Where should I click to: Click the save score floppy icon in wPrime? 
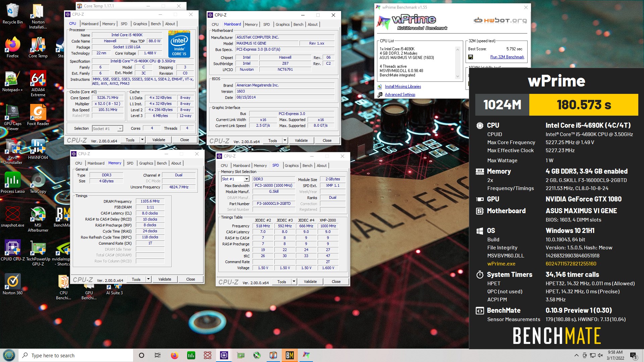pos(471,57)
